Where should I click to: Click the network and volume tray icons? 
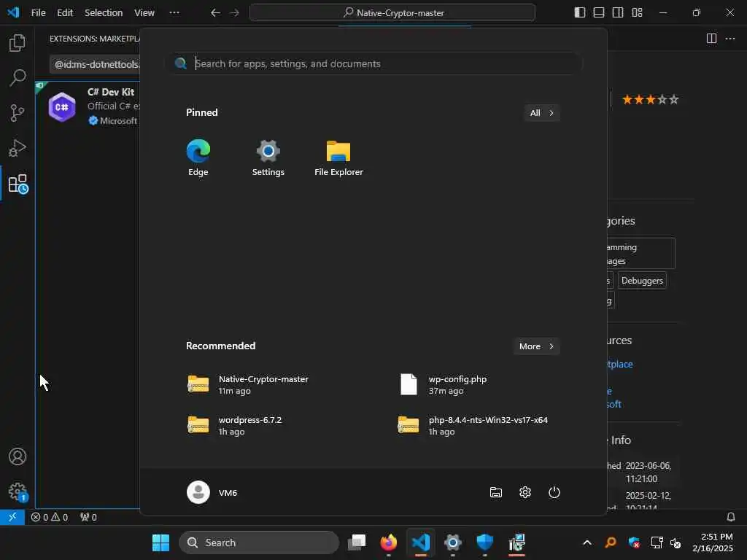(666, 542)
